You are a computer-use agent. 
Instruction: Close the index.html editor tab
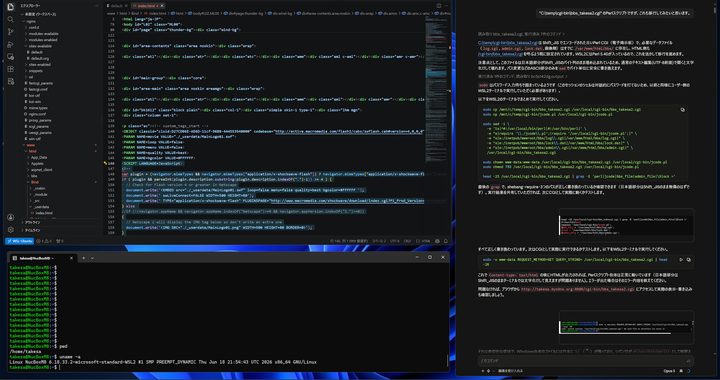163,6
